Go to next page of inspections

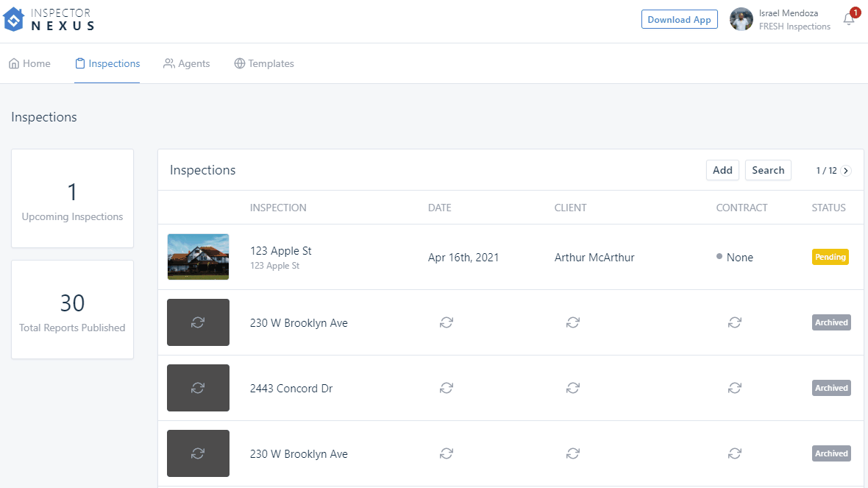pos(846,171)
